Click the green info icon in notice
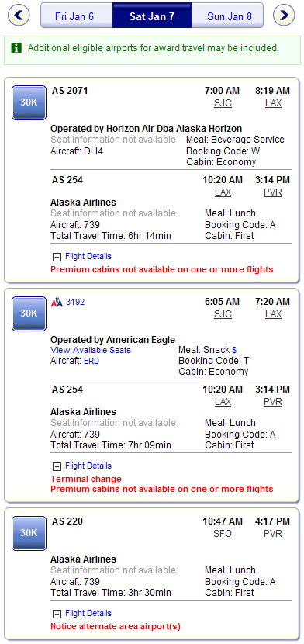Viewport: 304px width, 644px height. (16, 48)
